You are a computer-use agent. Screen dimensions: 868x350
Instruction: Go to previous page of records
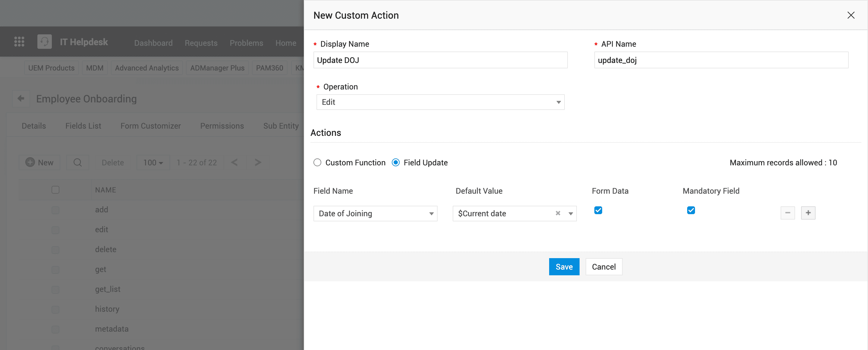tap(234, 162)
